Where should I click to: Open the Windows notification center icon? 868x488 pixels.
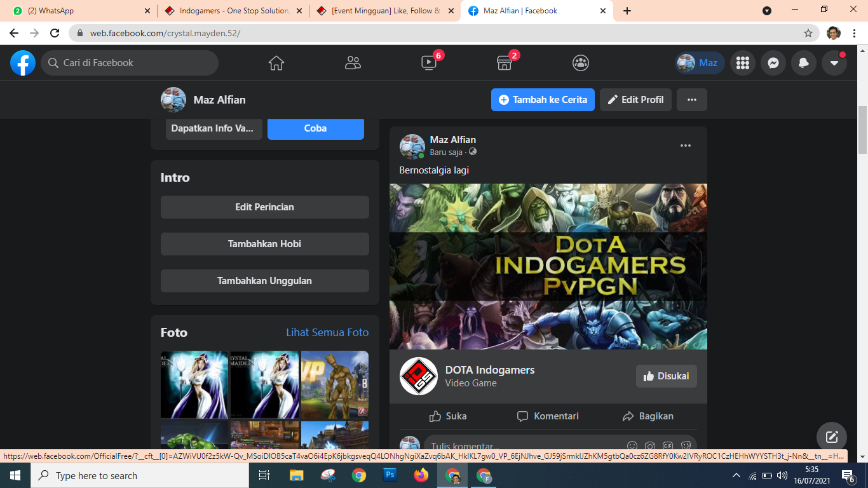pyautogui.click(x=848, y=475)
